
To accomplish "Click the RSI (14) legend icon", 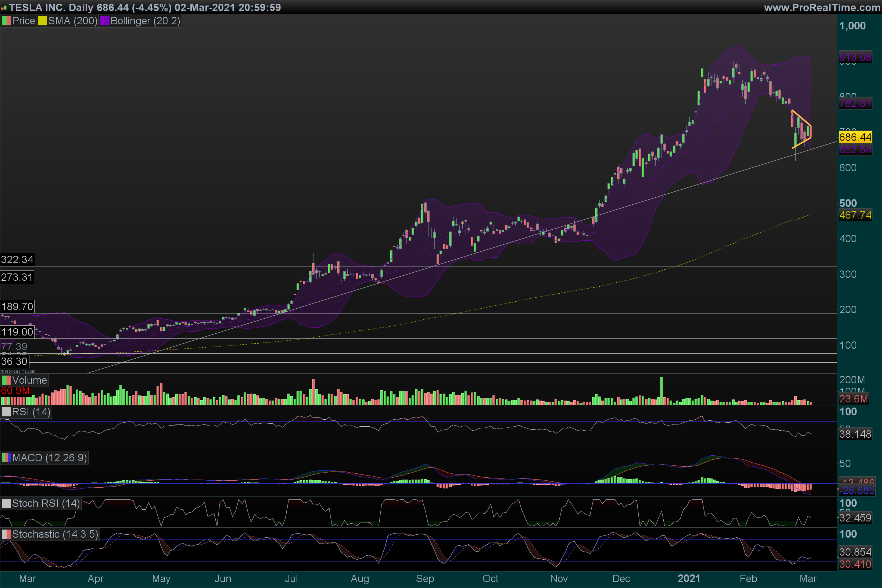I will point(6,412).
